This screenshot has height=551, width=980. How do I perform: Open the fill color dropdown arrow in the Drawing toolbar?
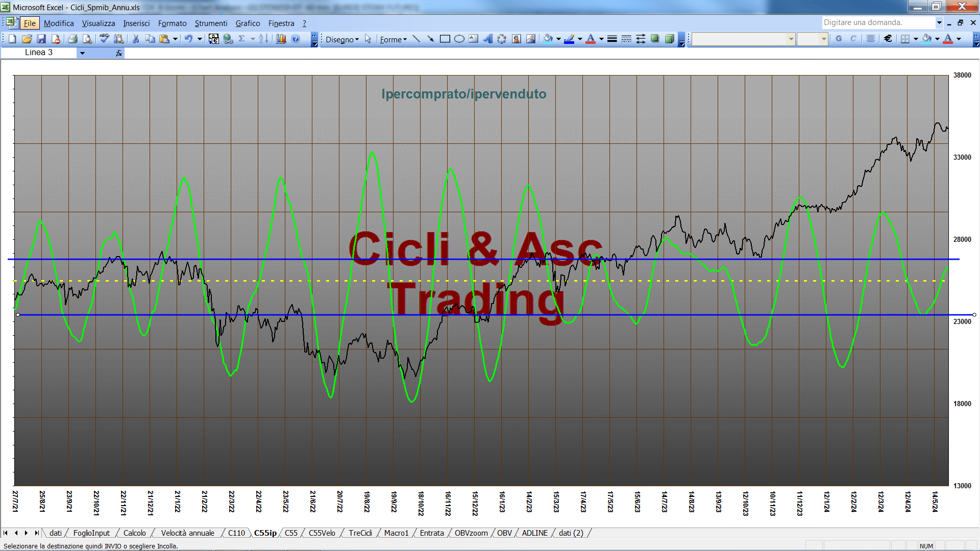click(x=558, y=39)
